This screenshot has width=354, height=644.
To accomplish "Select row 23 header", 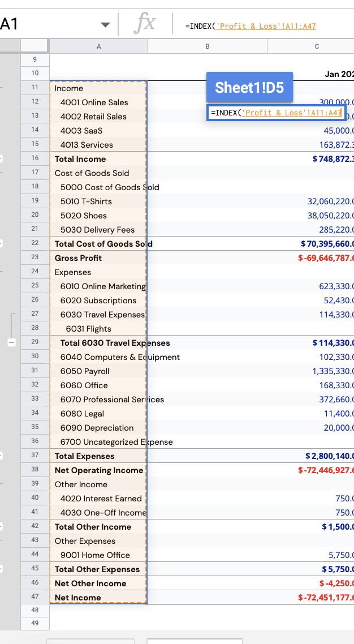I will 35,257.
